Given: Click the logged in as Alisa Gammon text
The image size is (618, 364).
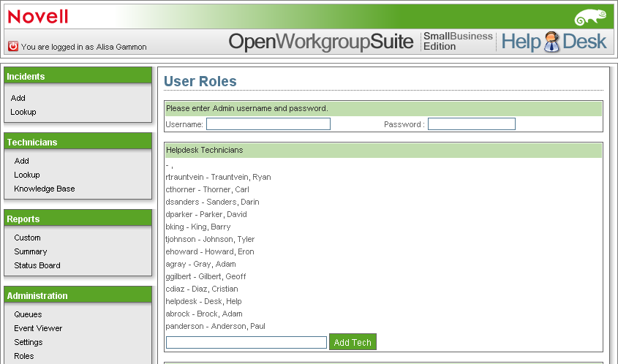Looking at the screenshot, I should point(83,47).
